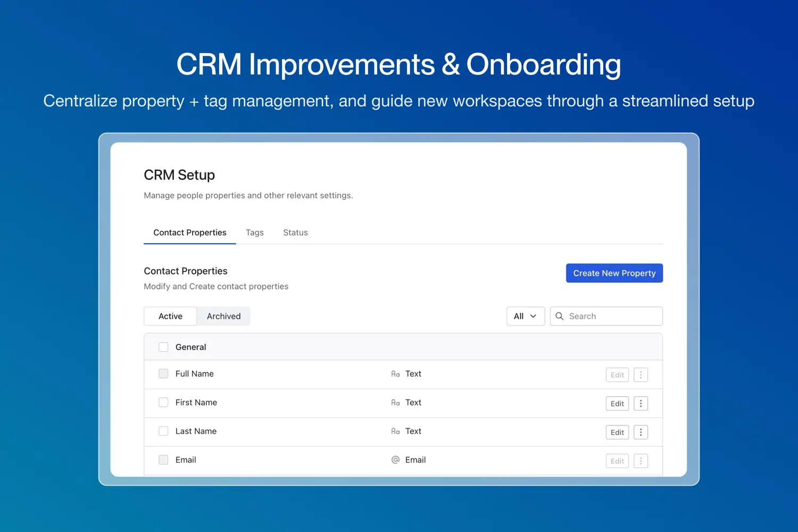The image size is (798, 532).
Task: Open three-dot menu for Last Name row
Action: click(641, 433)
